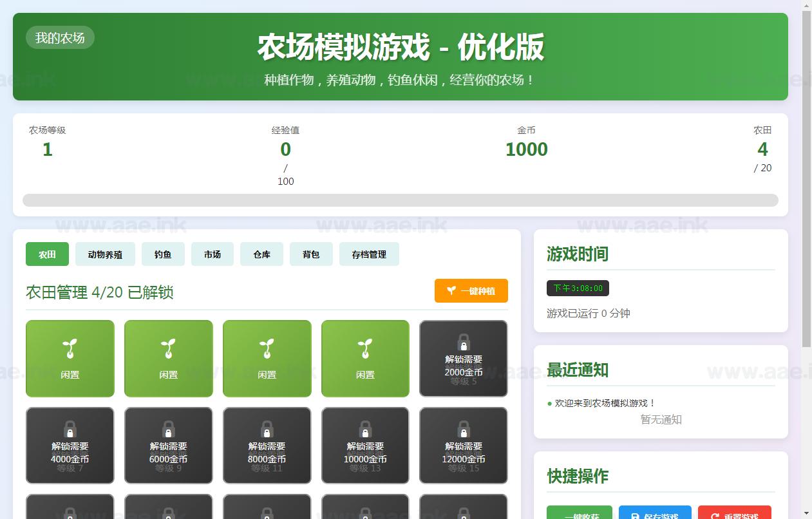Click the red 重置游戏 button
Screen dimensions: 812x519
pyautogui.click(x=735, y=513)
